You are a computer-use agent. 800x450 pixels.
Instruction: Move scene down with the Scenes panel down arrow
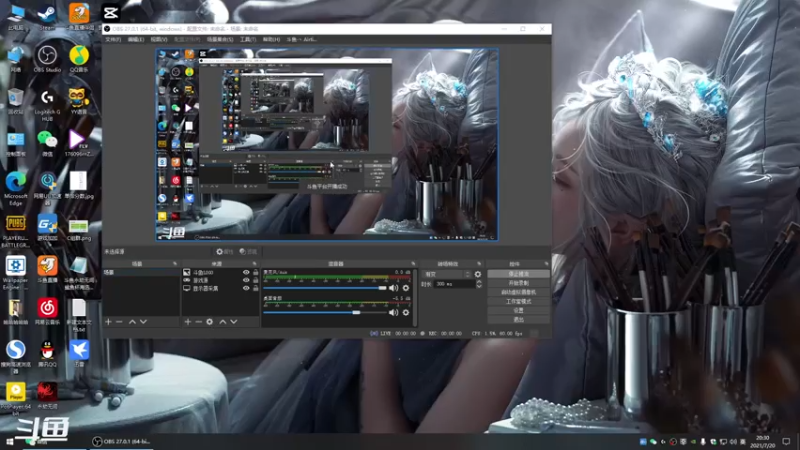143,322
